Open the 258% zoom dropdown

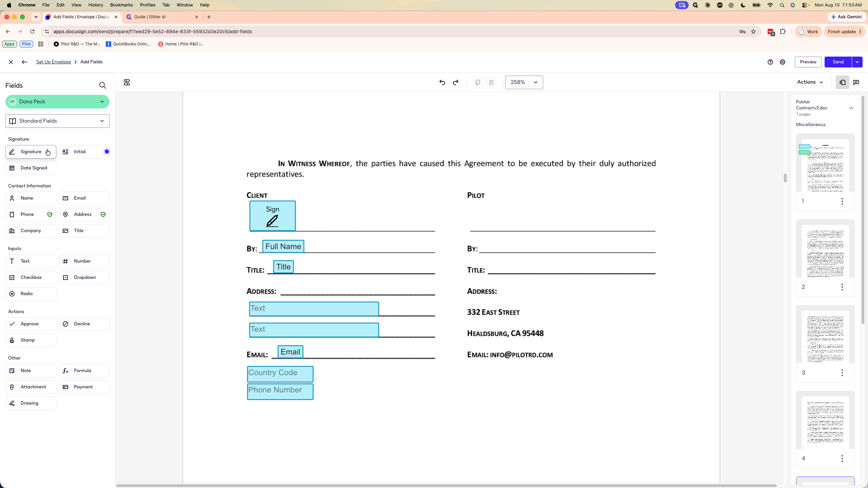(x=524, y=82)
